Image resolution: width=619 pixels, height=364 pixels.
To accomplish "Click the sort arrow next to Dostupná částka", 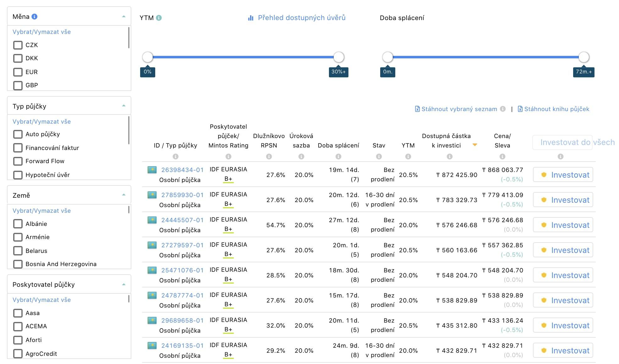I will (475, 145).
